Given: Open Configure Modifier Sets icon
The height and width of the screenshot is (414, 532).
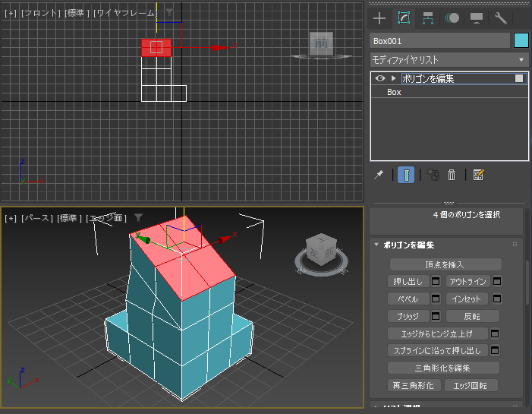Looking at the screenshot, I should click(478, 175).
